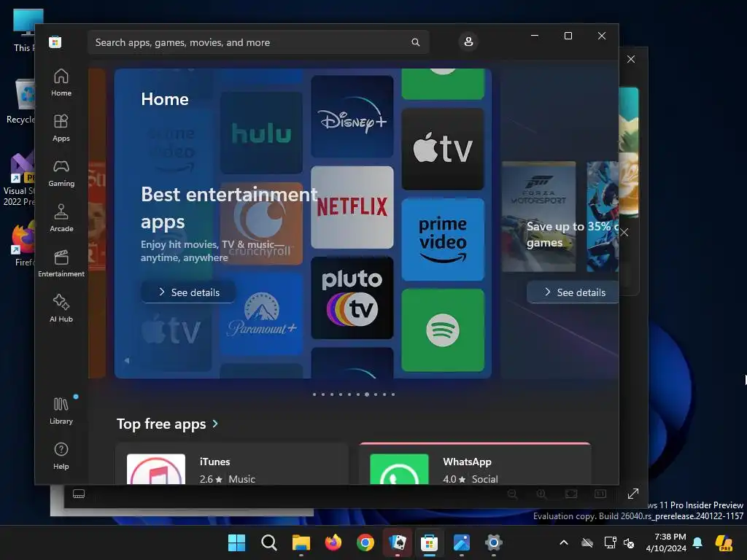Click in the Search apps field
Screen dimensions: 747x560
tap(258, 42)
